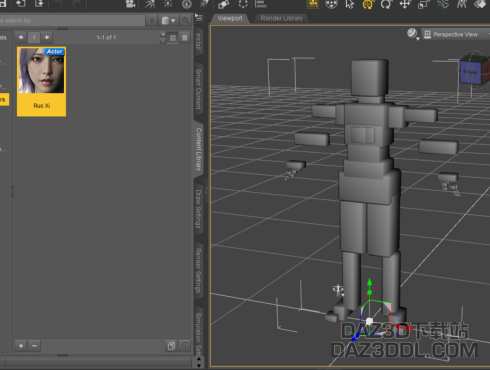Switch to large thumbnail view
Image resolution: width=490 pixels, height=370 pixels.
185,38
